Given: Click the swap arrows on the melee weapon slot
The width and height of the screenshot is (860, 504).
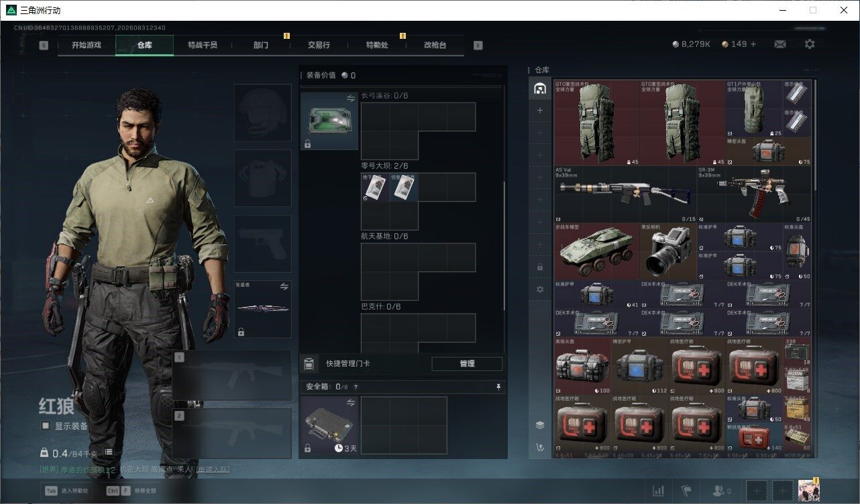Looking at the screenshot, I should pos(284,286).
